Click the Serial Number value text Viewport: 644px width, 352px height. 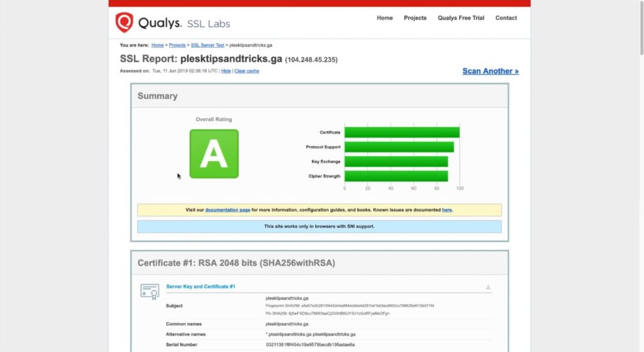pos(310,344)
